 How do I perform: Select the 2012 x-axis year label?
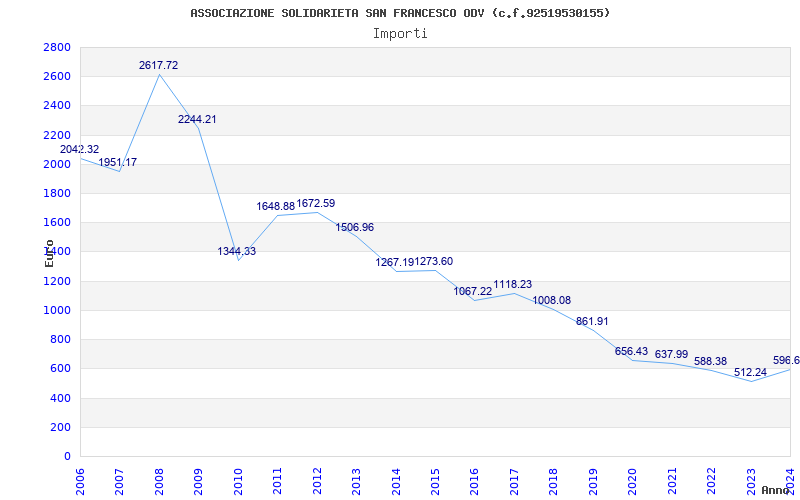[317, 482]
